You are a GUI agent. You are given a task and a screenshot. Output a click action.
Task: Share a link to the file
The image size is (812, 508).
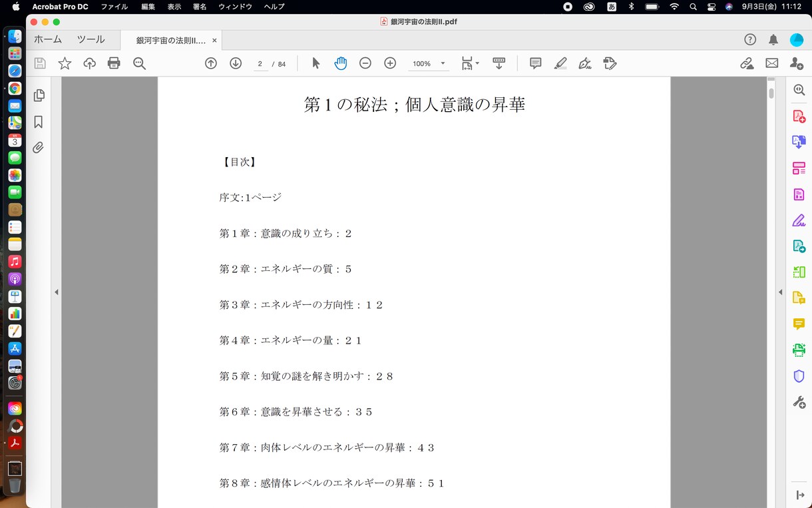tap(747, 63)
